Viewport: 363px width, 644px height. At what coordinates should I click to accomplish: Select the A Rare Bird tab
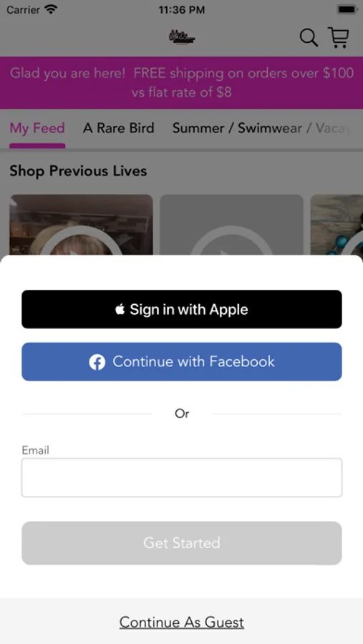[118, 128]
